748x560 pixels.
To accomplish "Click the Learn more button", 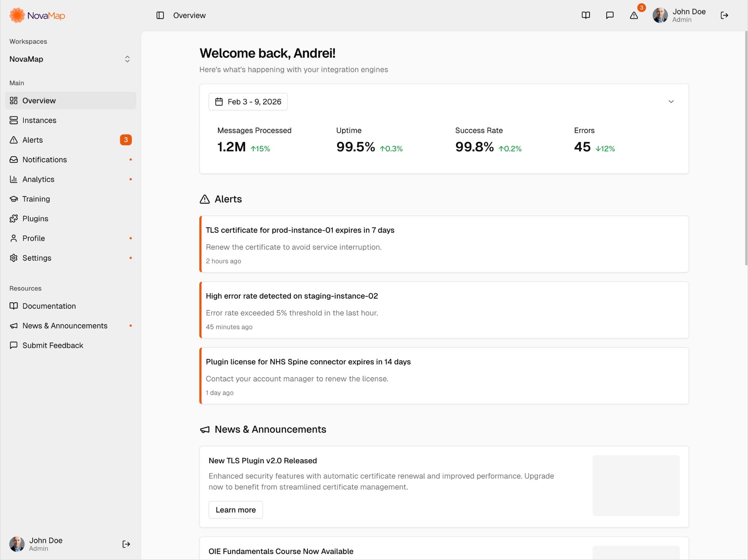I will 235,510.
